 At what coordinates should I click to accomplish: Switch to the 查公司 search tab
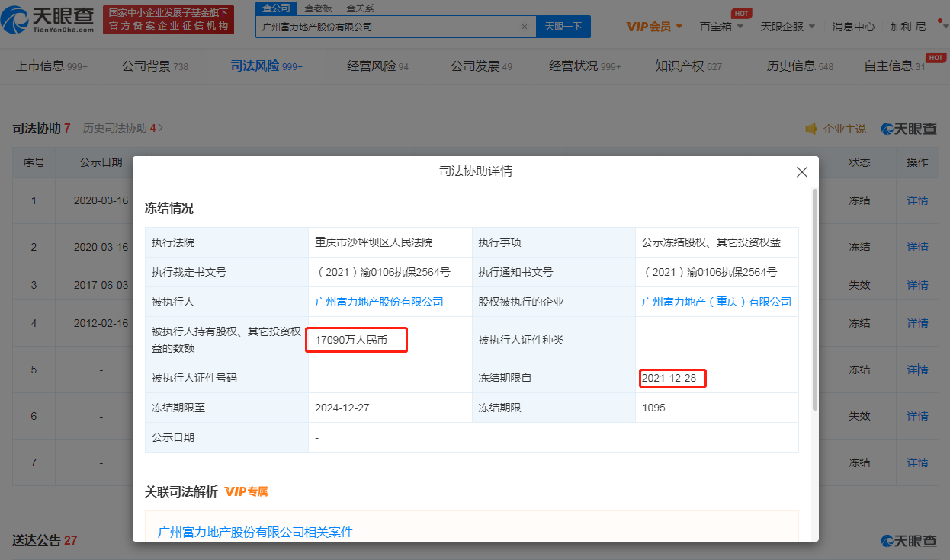pos(276,8)
